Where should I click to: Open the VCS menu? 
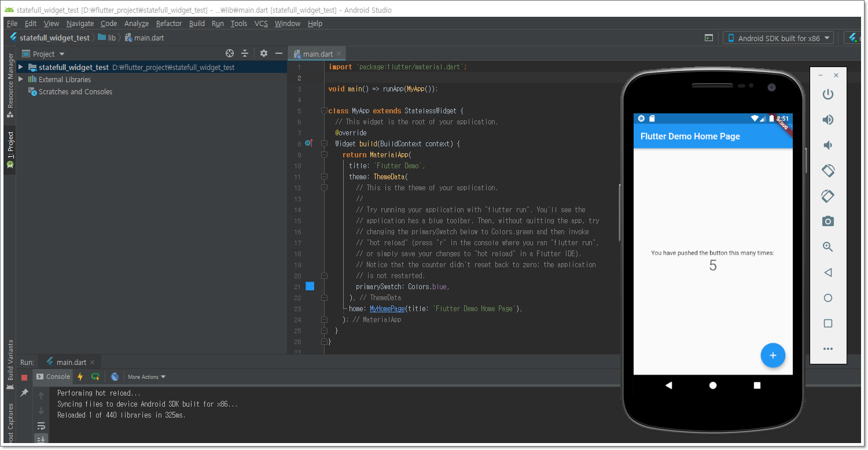[x=261, y=23]
